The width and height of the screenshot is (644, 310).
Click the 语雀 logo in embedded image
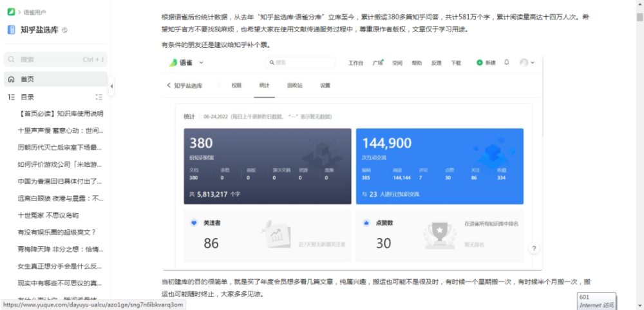click(x=180, y=63)
